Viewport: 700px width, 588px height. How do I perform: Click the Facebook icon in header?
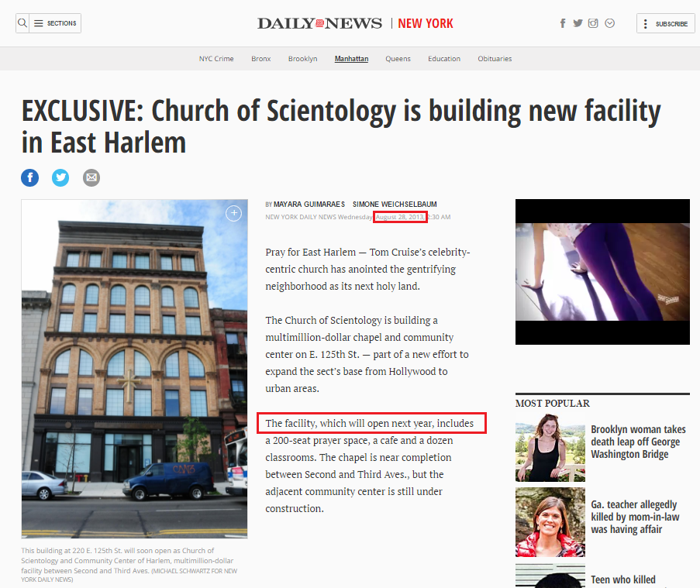pyautogui.click(x=563, y=23)
